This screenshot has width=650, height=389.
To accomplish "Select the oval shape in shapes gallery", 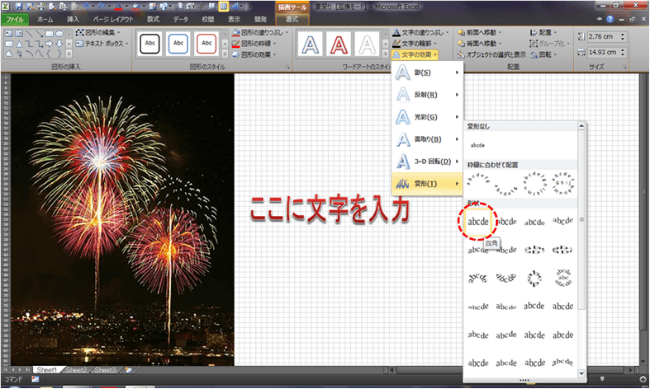I will click(59, 34).
